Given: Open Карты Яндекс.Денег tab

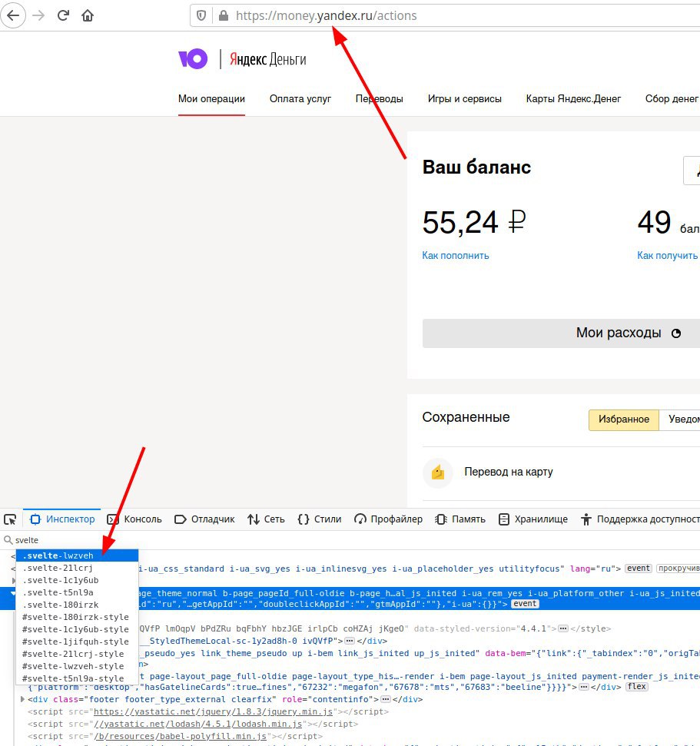Looking at the screenshot, I should point(573,98).
